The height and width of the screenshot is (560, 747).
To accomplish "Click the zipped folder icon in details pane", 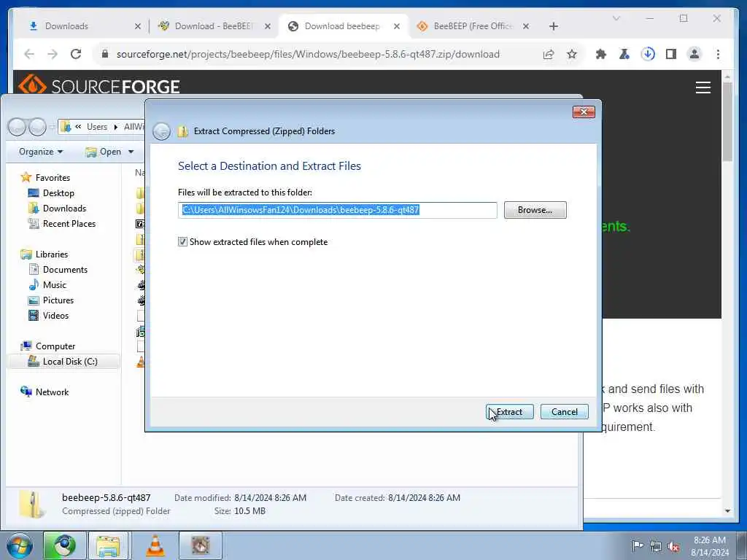I will tap(32, 505).
